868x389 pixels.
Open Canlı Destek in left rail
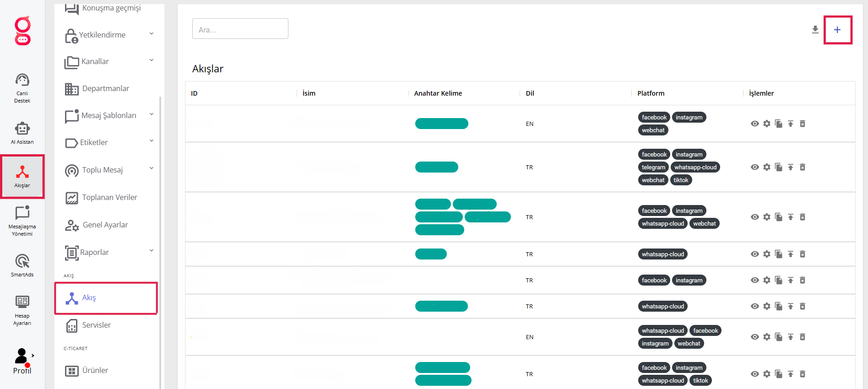click(22, 87)
